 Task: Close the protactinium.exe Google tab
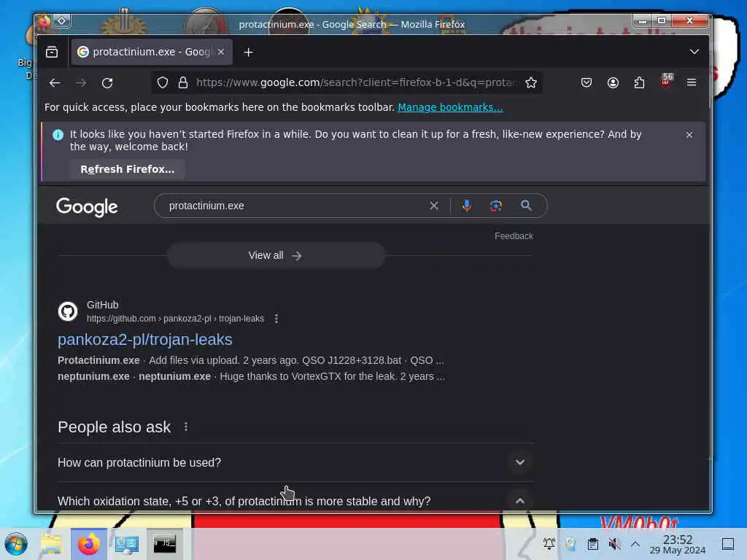click(x=221, y=52)
